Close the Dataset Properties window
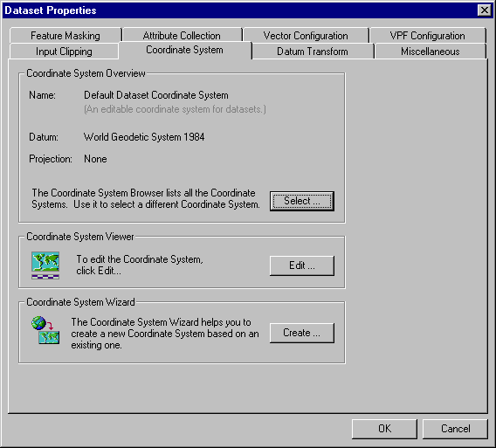Screen dimensions: 496x448 pos(485,10)
